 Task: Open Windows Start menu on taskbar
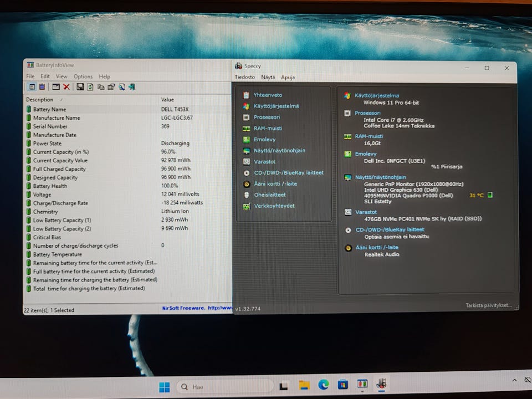(165, 387)
